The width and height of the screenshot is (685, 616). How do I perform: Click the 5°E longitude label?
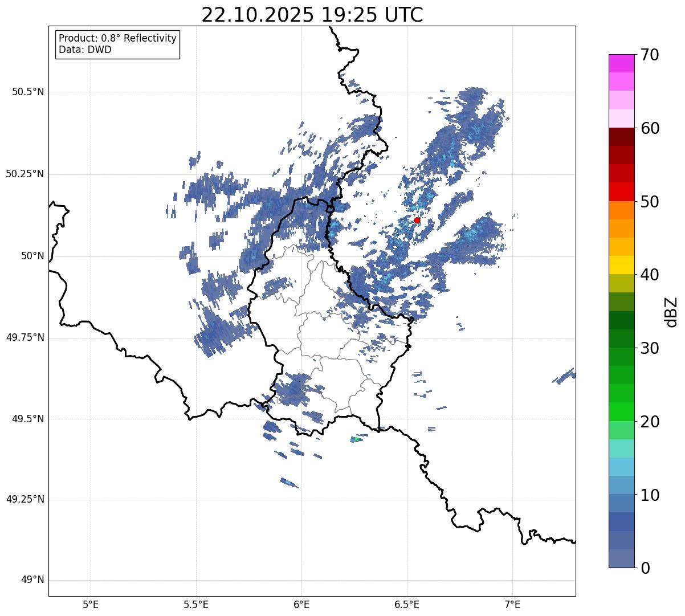pyautogui.click(x=91, y=605)
